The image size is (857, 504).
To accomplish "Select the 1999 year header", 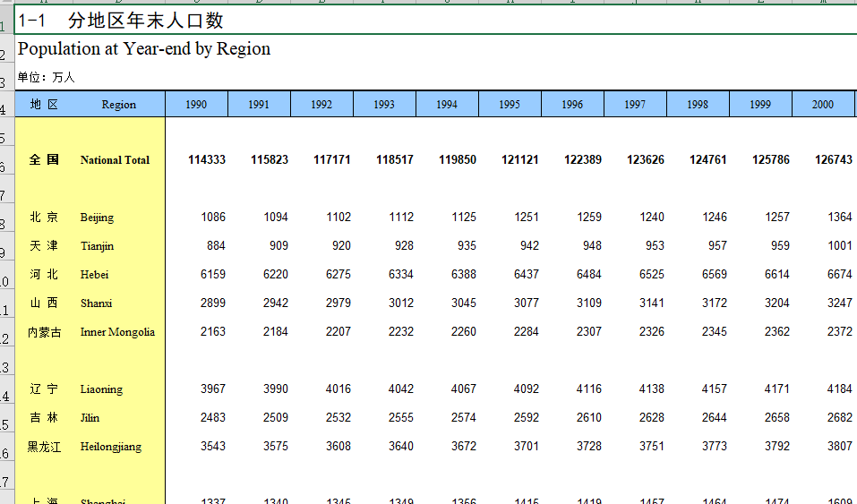I will (760, 105).
